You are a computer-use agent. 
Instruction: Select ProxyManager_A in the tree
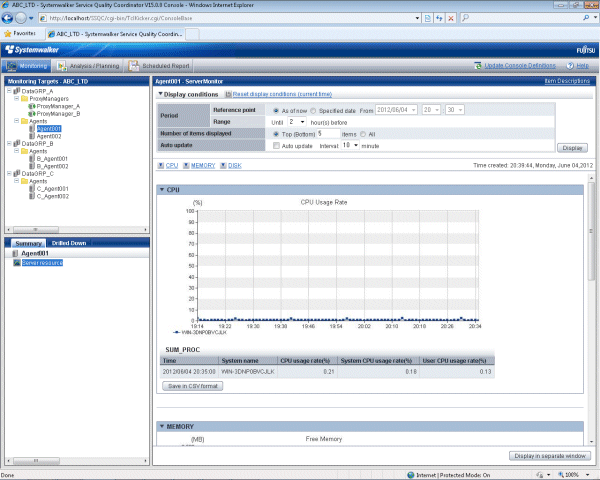pyautogui.click(x=58, y=106)
